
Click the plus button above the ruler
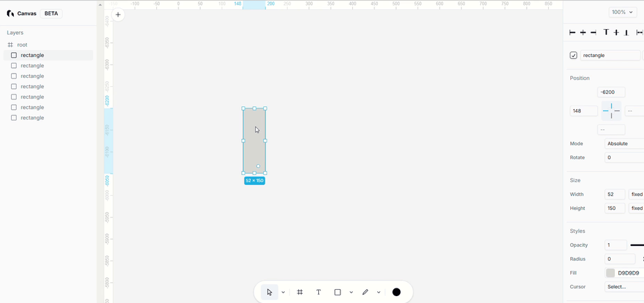[x=118, y=15]
